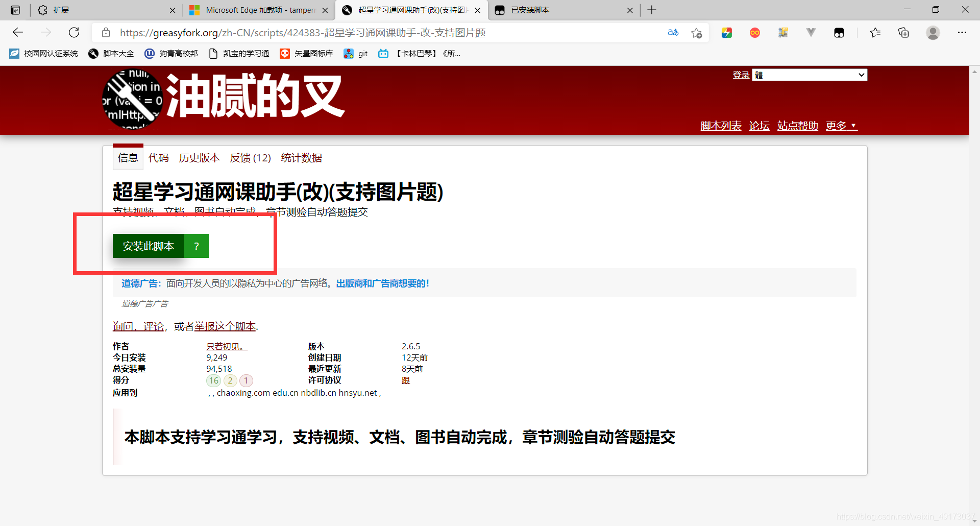This screenshot has width=980, height=526.
Task: Expand the 更多 menu in the site nav
Action: coord(842,126)
